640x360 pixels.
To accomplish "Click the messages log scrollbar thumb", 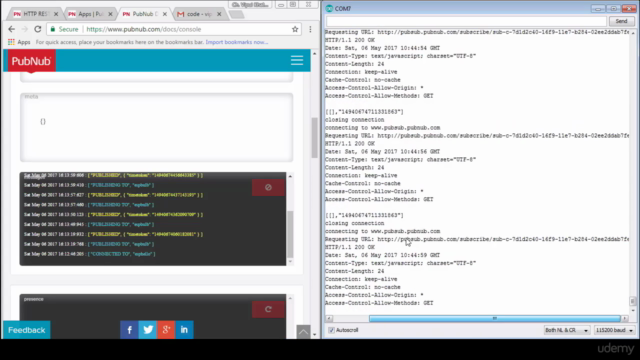I will (290, 234).
